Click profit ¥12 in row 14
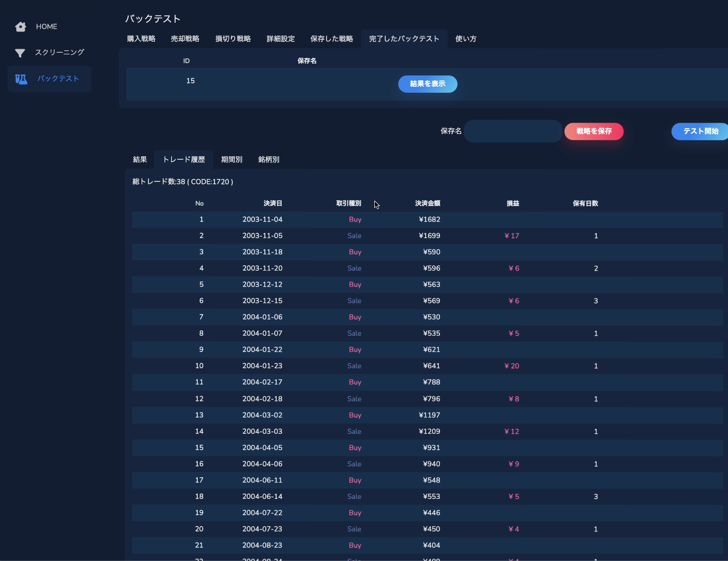The width and height of the screenshot is (728, 561). tap(511, 431)
